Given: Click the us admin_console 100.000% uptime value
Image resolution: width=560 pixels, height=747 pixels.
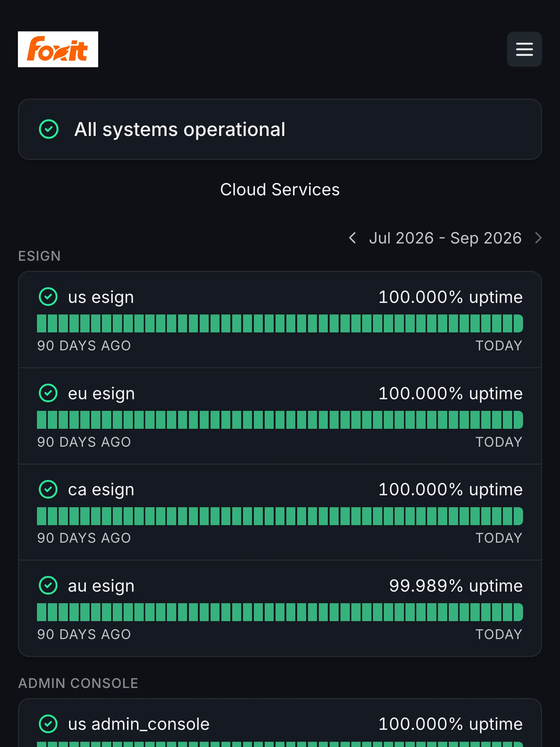Looking at the screenshot, I should [451, 724].
